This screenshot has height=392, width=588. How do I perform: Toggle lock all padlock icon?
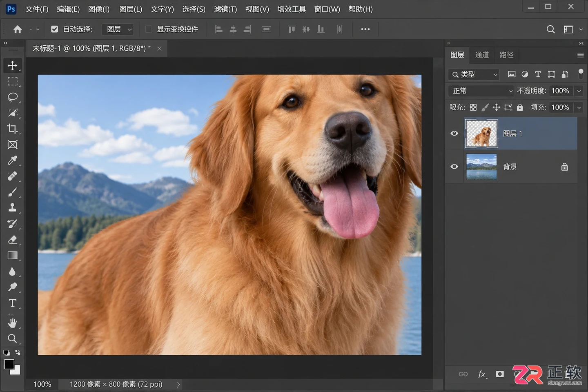coord(520,107)
